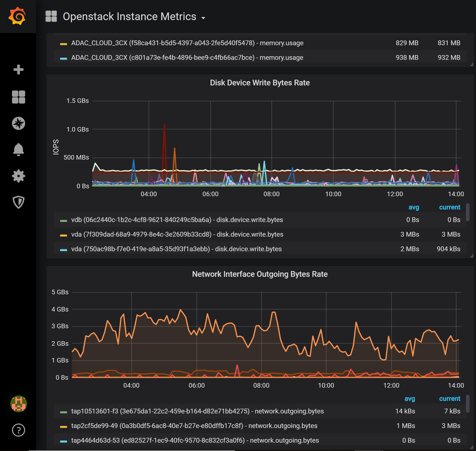Click the dashboard grid icon beside the title
The height and width of the screenshot is (451, 476).
click(51, 16)
